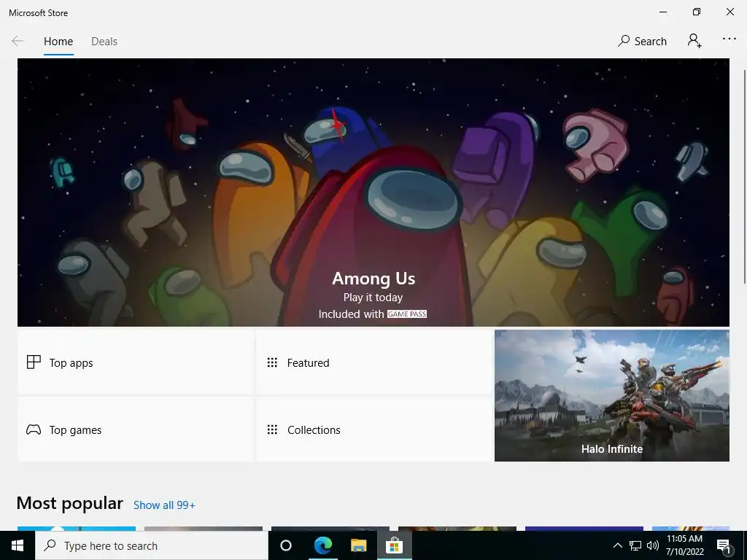Open Featured tile
Screen dimensions: 747x560
click(374, 363)
